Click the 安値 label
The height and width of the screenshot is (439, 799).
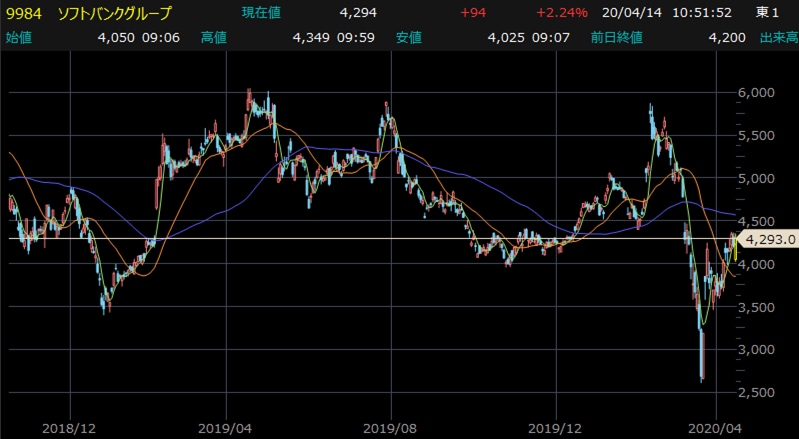point(409,38)
